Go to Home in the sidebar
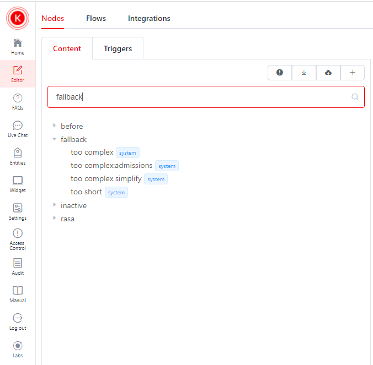The width and height of the screenshot is (373, 365). point(17,46)
